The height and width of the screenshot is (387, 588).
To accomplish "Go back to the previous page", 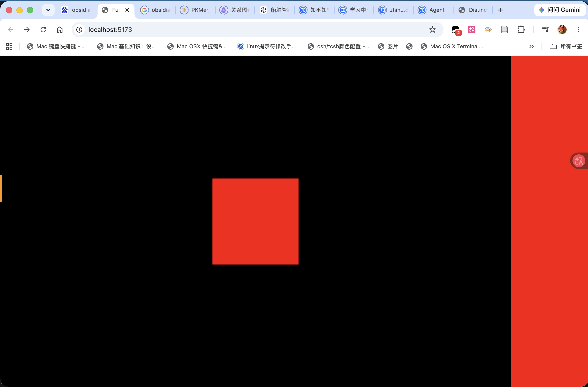I will coord(10,30).
